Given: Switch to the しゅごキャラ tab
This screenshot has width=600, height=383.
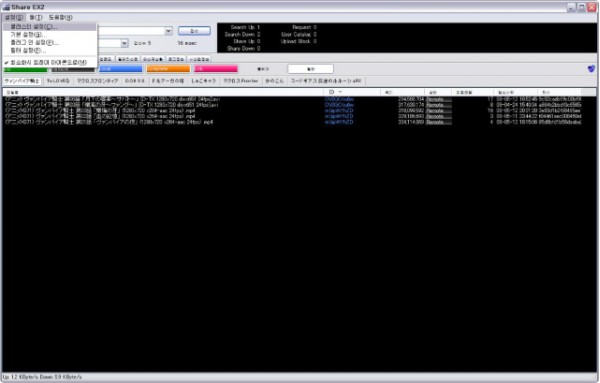Looking at the screenshot, I should point(204,81).
